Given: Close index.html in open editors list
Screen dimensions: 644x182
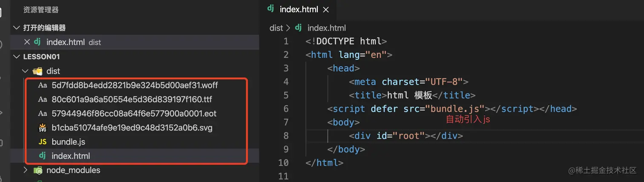Looking at the screenshot, I should click(27, 42).
